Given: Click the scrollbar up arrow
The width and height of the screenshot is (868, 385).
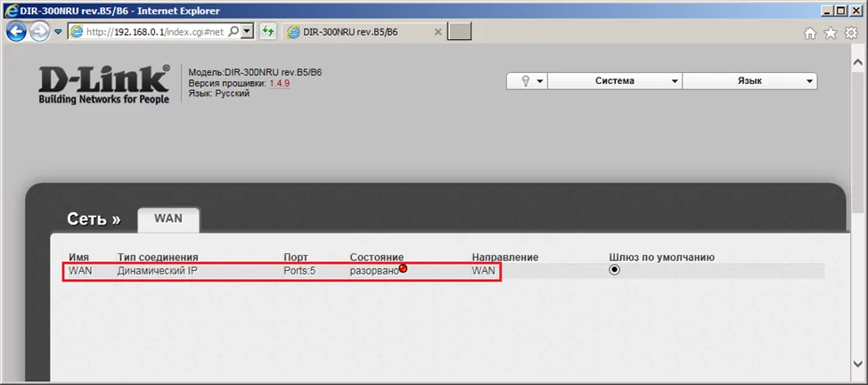Looking at the screenshot, I should [857, 61].
